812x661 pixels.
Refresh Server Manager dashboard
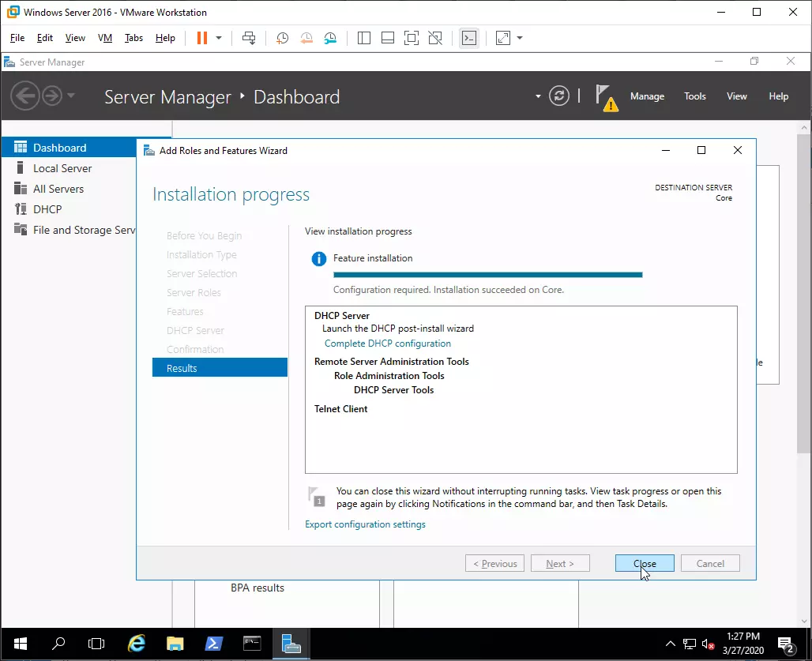click(559, 96)
